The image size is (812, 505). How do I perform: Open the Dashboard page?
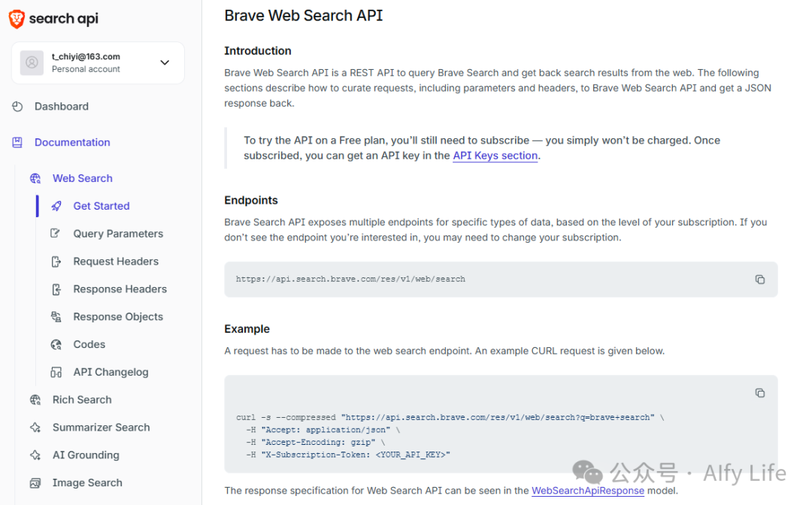pos(62,107)
